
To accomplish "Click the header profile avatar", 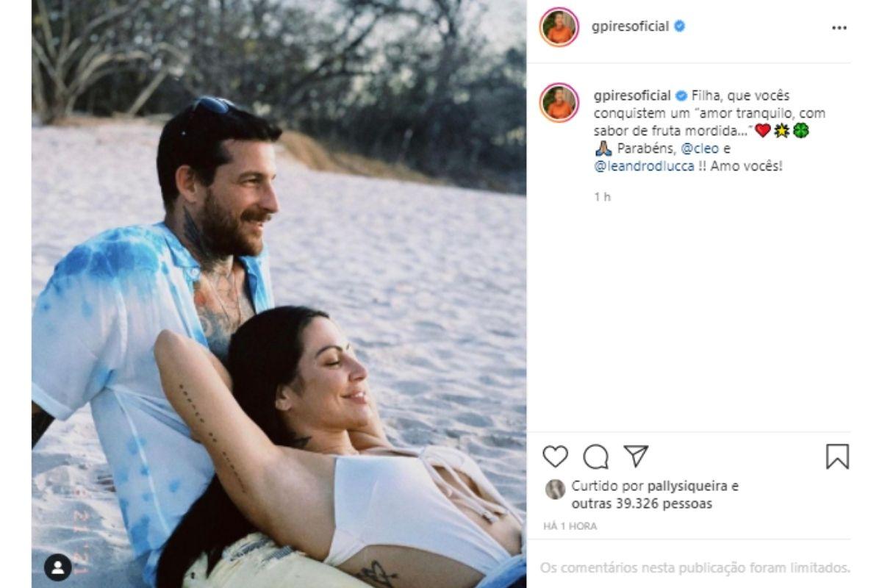I will [x=559, y=27].
